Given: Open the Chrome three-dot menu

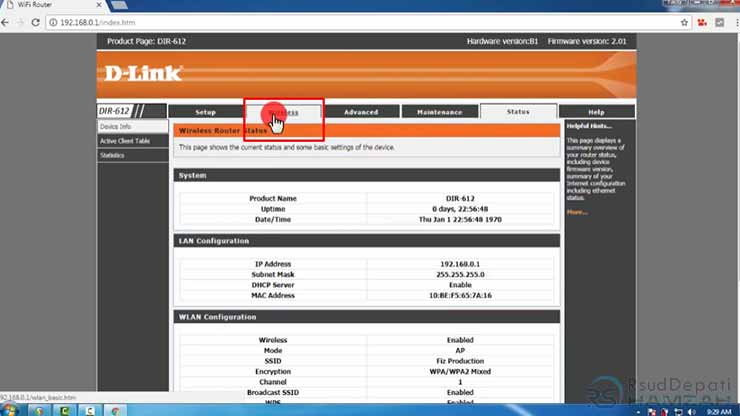Looking at the screenshot, I should [737, 22].
